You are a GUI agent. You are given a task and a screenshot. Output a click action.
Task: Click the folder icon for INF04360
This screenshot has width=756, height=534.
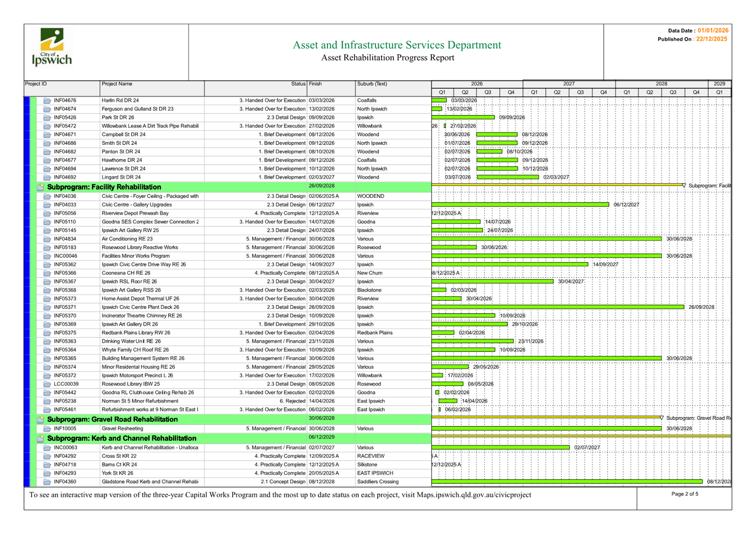pos(47,482)
